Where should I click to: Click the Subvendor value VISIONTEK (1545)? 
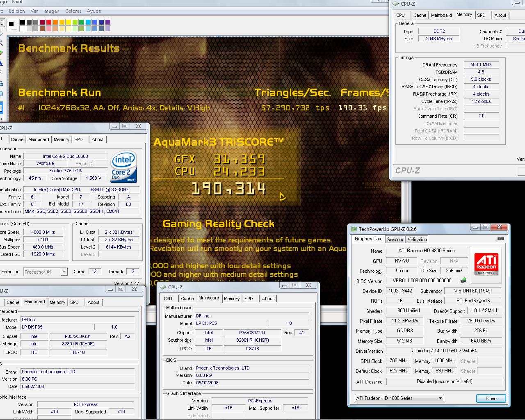473,291
